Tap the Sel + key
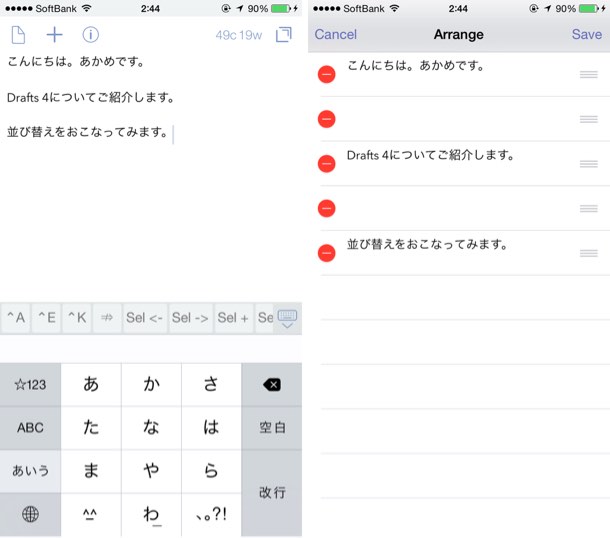Screen dimensions: 610x538 tap(233, 318)
